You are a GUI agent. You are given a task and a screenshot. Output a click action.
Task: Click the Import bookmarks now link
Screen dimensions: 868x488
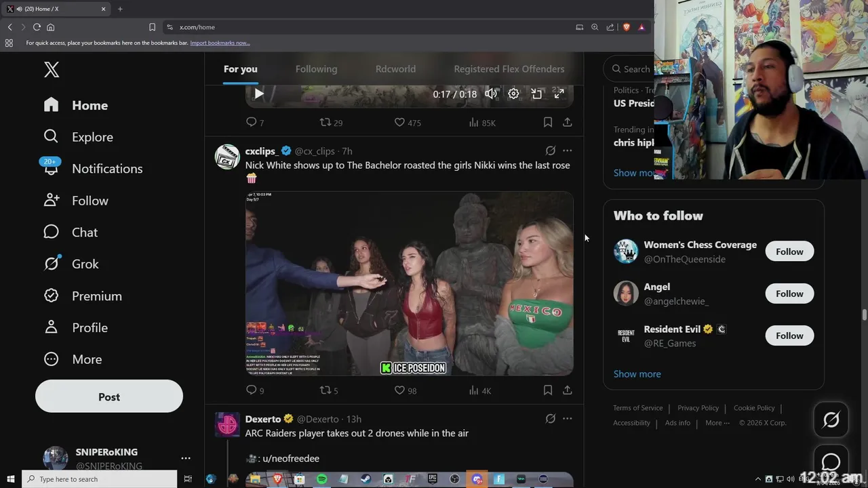220,43
